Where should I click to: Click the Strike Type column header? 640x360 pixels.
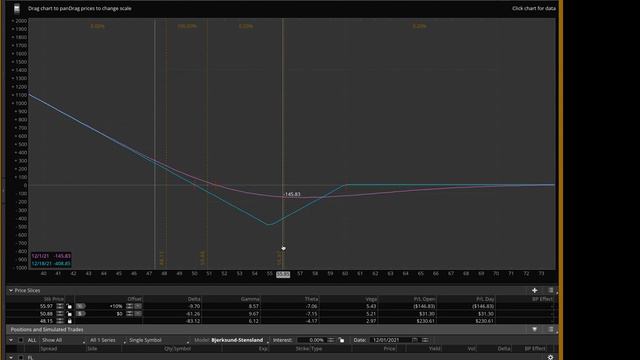point(309,349)
